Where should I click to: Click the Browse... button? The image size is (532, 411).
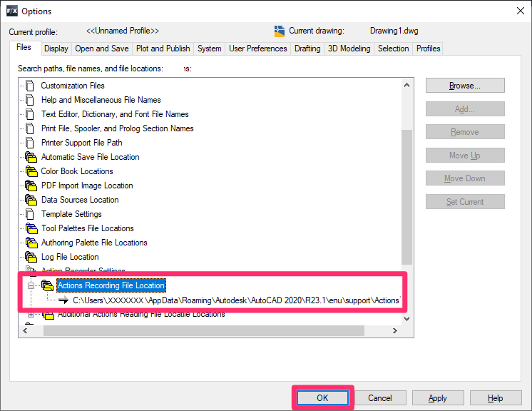coord(465,86)
